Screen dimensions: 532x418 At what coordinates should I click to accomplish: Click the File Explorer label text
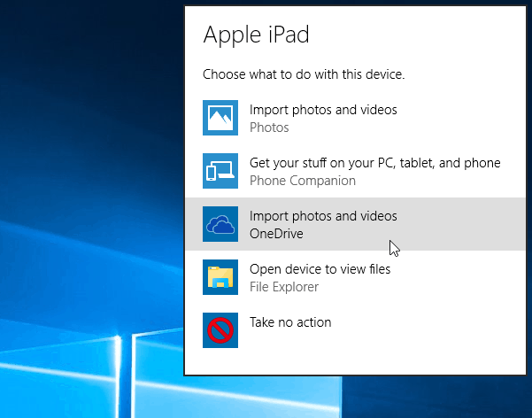click(x=284, y=287)
